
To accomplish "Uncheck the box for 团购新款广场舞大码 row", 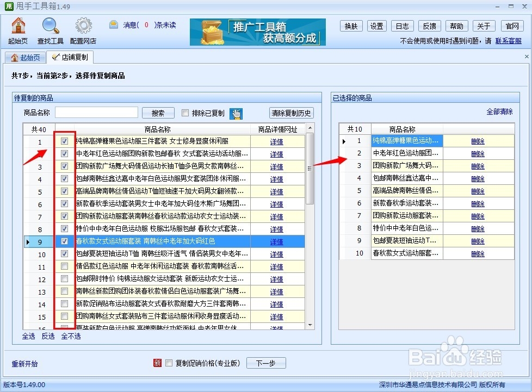I will click(x=65, y=166).
